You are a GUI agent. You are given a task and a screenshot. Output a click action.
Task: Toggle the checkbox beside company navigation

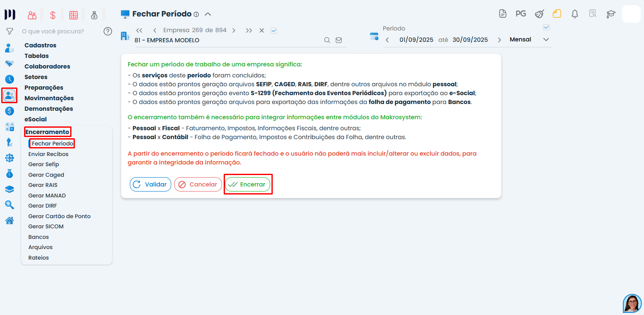274,30
